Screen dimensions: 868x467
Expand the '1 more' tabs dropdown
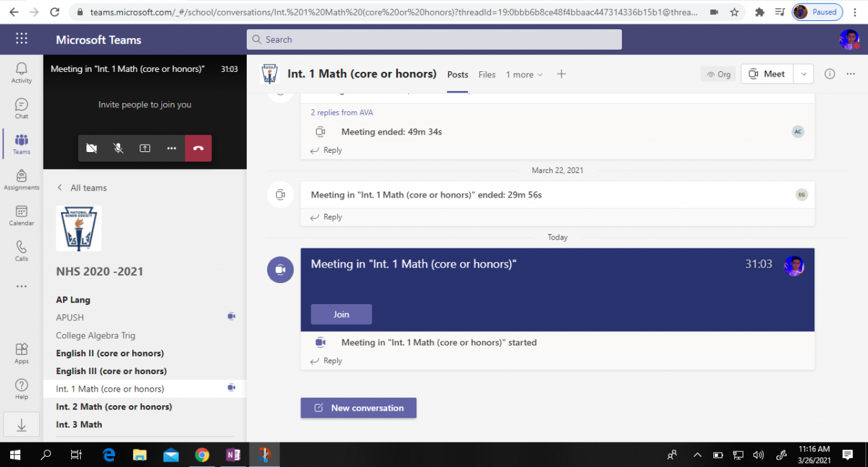pyautogui.click(x=524, y=75)
